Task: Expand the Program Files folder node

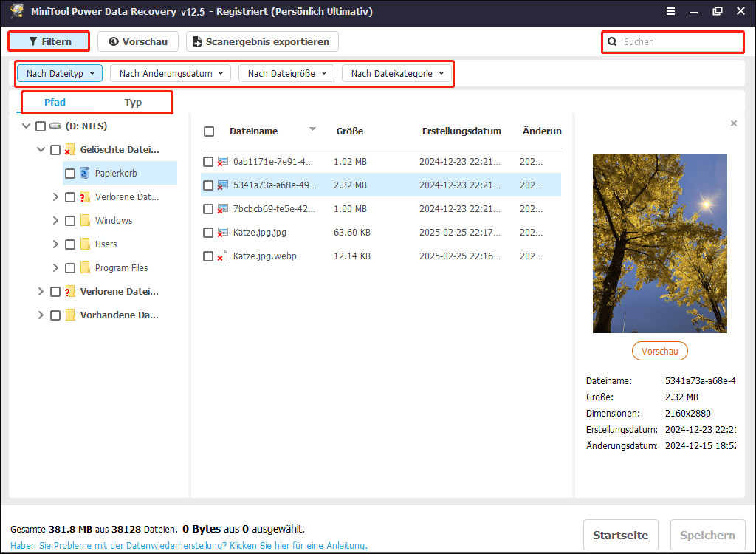Action: (55, 268)
